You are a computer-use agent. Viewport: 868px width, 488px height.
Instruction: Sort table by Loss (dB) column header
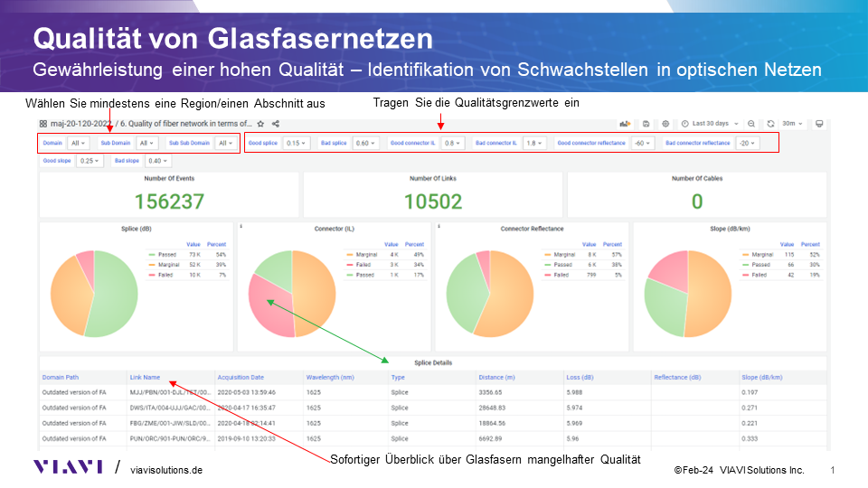tap(580, 377)
